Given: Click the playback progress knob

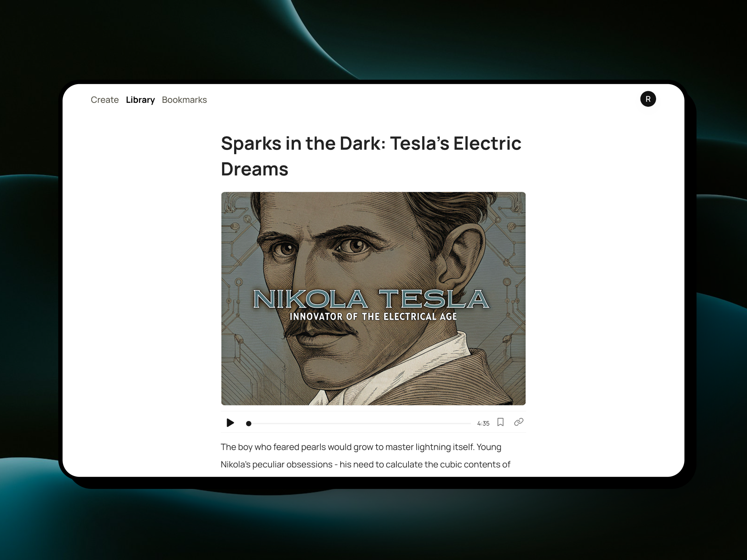Looking at the screenshot, I should pyautogui.click(x=249, y=424).
